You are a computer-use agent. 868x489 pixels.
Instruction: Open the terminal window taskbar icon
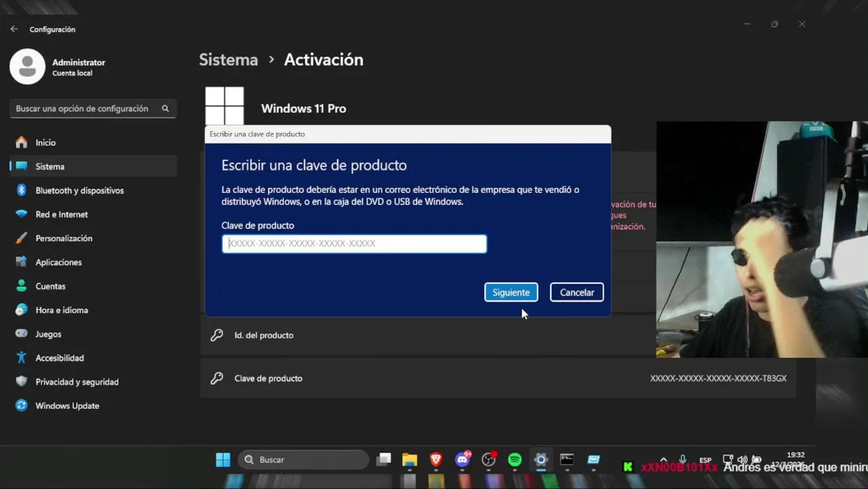tap(567, 460)
